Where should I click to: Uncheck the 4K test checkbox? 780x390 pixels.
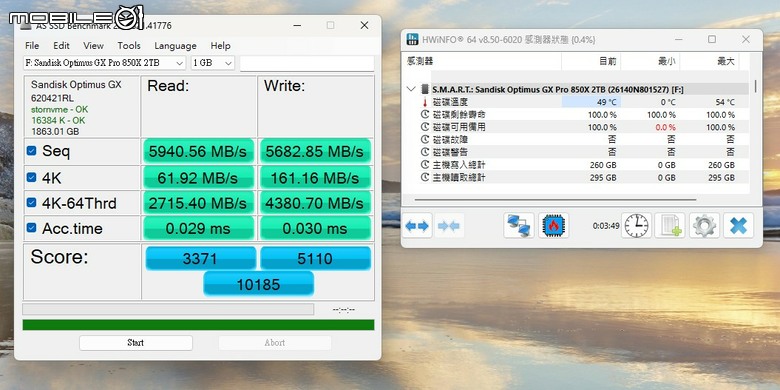31,177
